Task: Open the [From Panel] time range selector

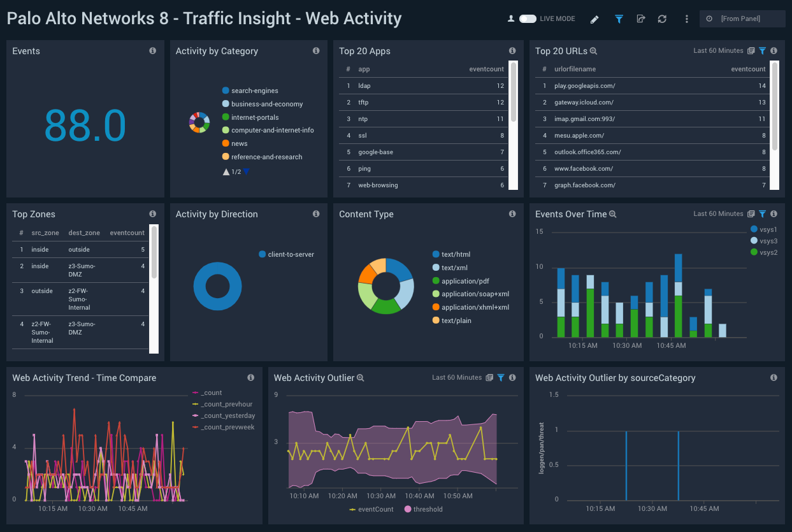Action: [x=742, y=18]
